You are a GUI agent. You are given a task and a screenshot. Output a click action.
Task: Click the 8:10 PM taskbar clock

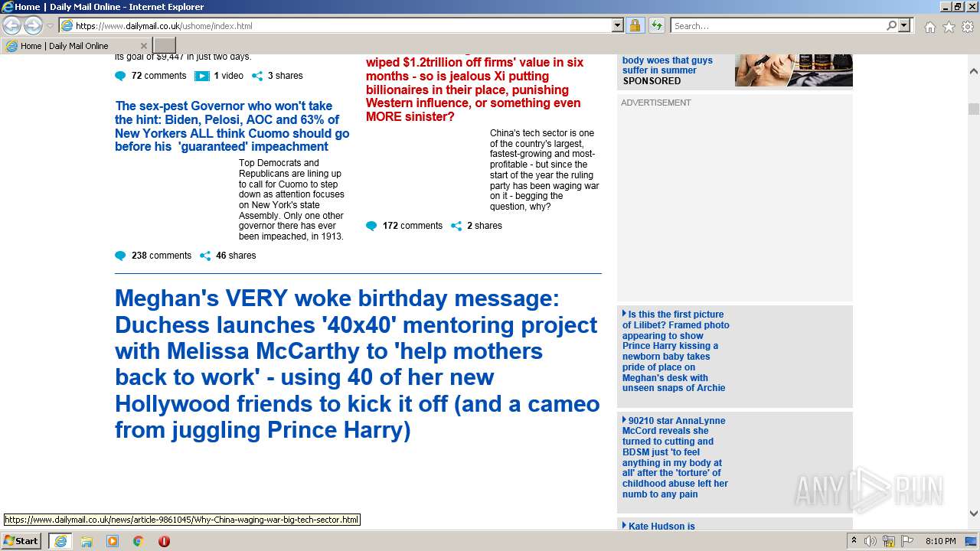(x=941, y=541)
